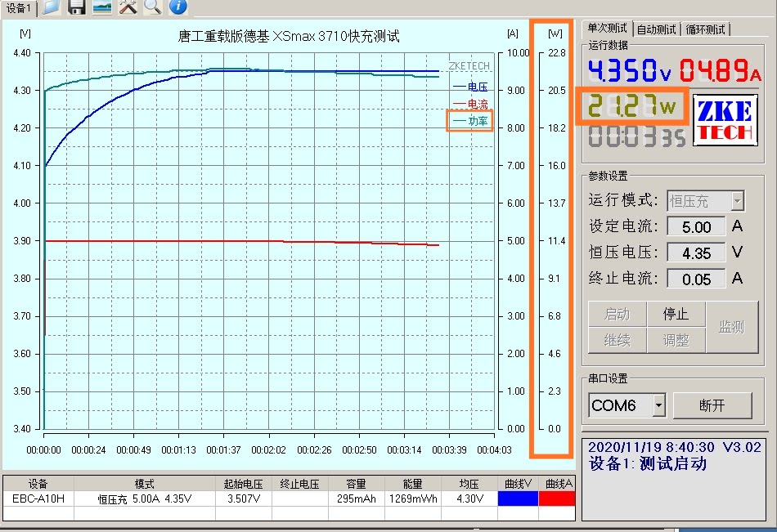This screenshot has width=777, height=532.
Task: Switch to the 单次测试 tab
Action: [607, 29]
